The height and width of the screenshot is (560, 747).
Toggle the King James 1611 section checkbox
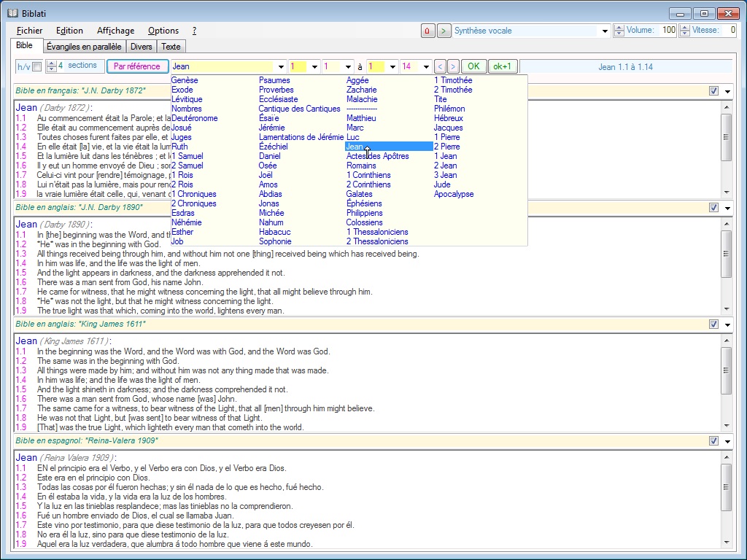pyautogui.click(x=713, y=324)
